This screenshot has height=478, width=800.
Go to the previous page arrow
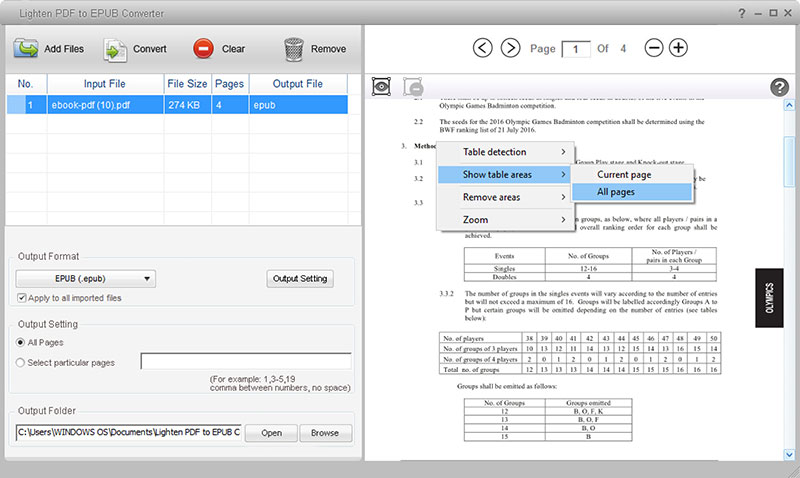(x=483, y=48)
